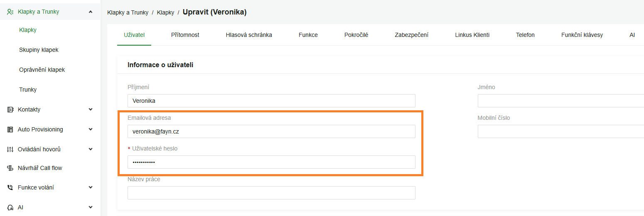This screenshot has height=216, width=644.
Task: Go to Skupiny klapek in sidebar
Action: click(x=39, y=50)
